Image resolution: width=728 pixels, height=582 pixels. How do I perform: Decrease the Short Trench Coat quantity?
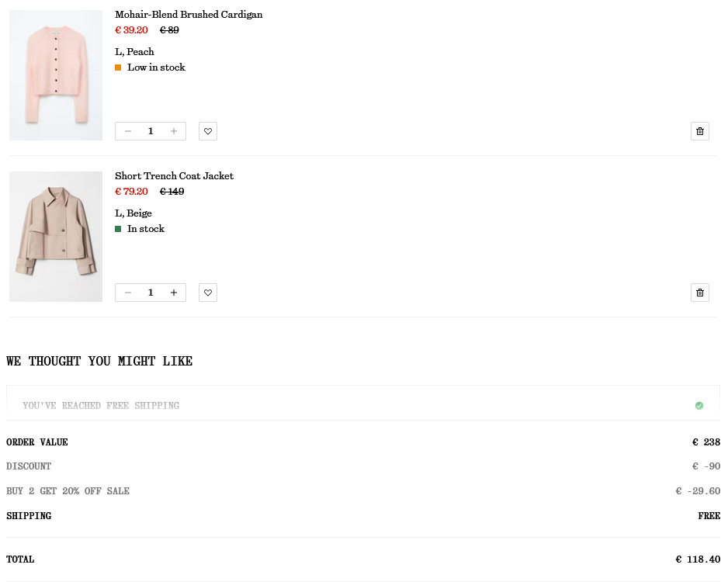click(128, 293)
